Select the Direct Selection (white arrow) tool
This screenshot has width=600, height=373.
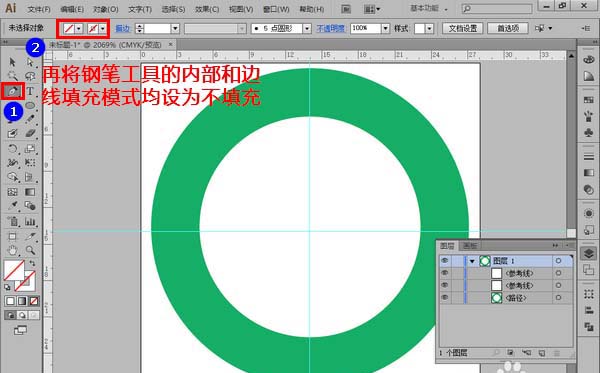click(30, 62)
